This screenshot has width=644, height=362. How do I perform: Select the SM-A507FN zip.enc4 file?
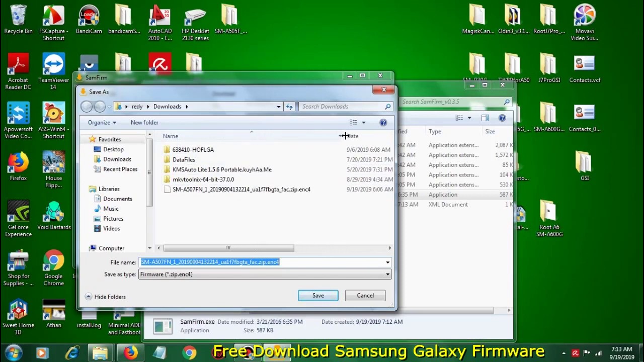coord(242,190)
